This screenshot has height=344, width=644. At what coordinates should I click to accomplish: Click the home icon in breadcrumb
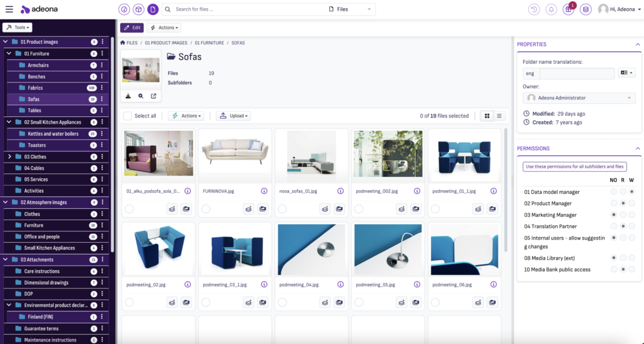click(123, 43)
